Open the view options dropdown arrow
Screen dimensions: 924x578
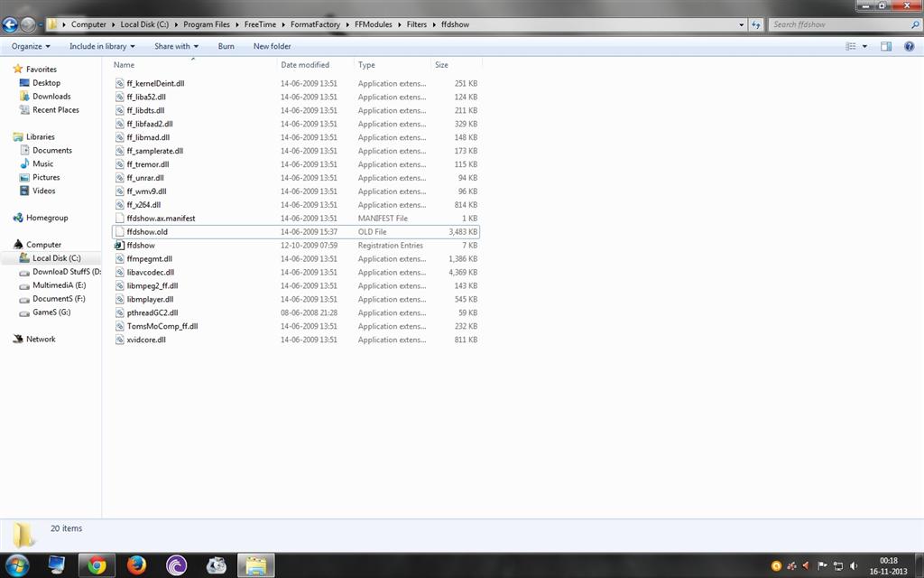click(x=864, y=46)
